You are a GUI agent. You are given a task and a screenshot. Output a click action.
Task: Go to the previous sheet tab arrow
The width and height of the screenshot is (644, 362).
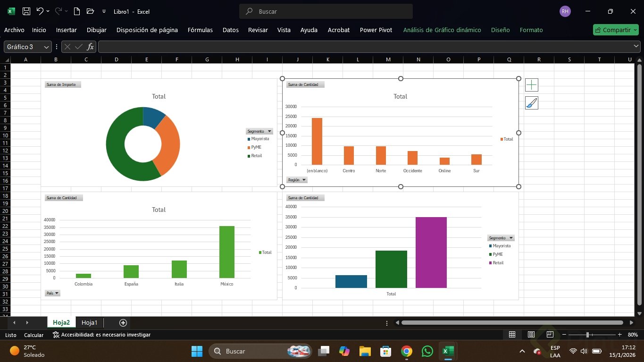coord(14,323)
